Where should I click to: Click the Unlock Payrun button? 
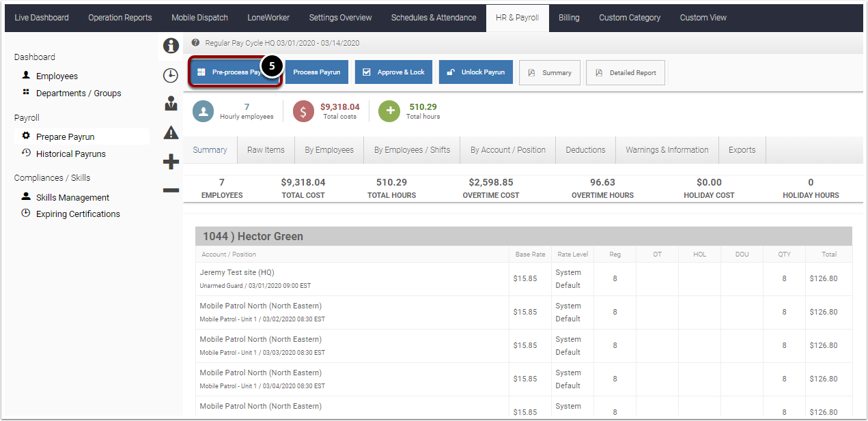click(x=475, y=71)
